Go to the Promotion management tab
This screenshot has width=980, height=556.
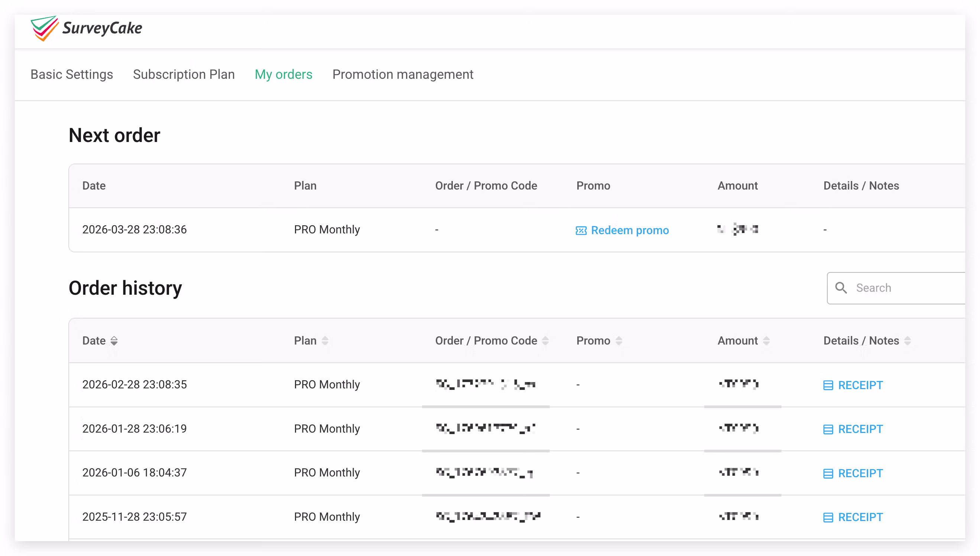tap(403, 74)
